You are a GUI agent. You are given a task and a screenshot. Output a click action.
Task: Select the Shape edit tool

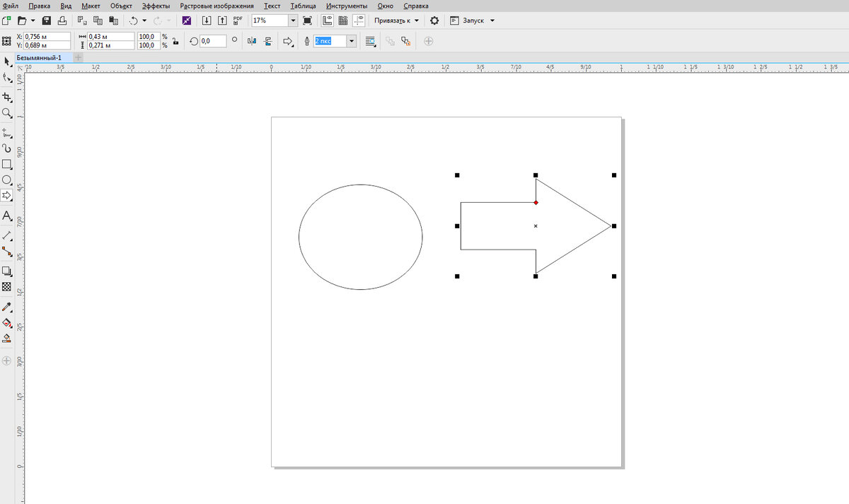point(7,78)
